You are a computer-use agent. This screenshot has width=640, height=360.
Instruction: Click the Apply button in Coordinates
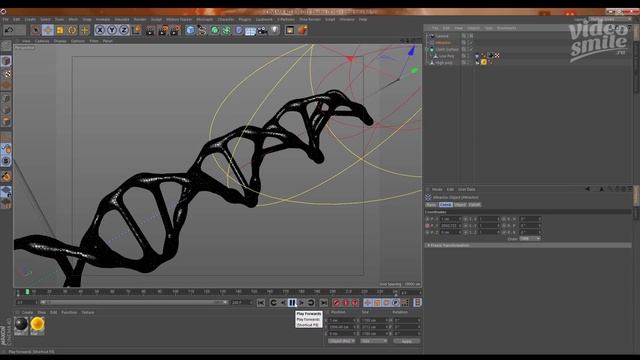407,341
